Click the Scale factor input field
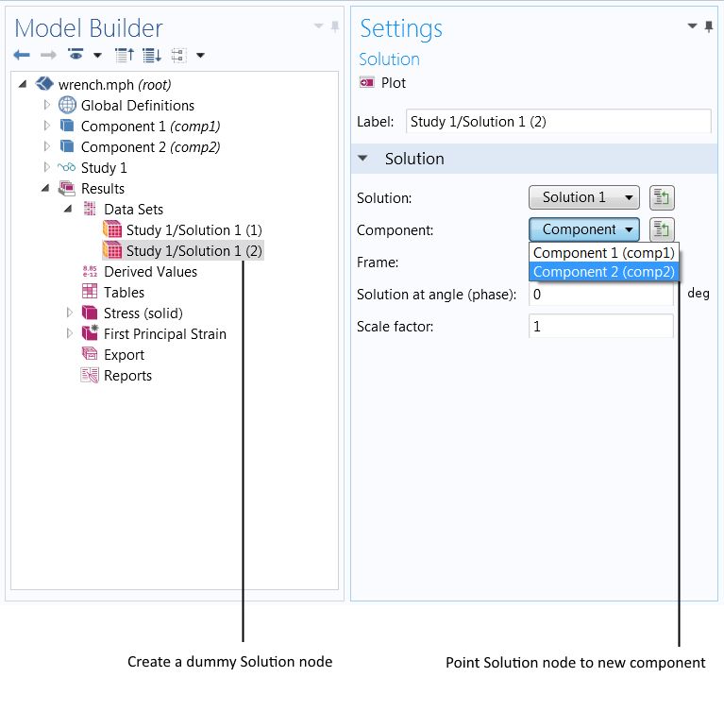The width and height of the screenshot is (724, 728). (601, 327)
